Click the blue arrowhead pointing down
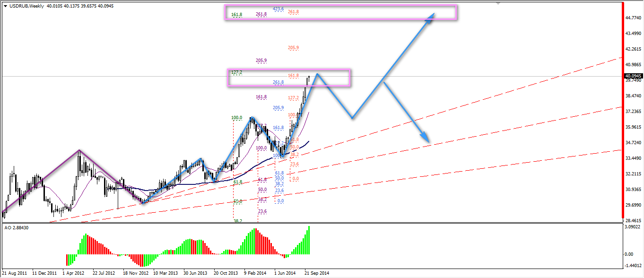Viewport: 644px width, 278px height. click(426, 139)
